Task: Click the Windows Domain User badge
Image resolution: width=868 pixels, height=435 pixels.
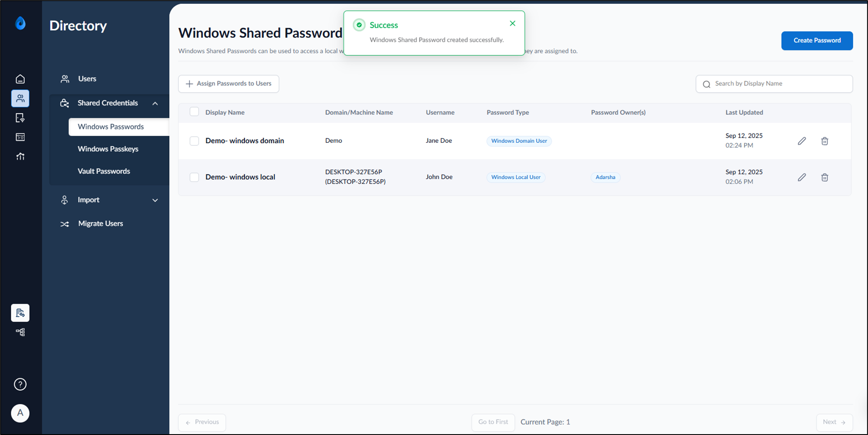Action: (519, 141)
